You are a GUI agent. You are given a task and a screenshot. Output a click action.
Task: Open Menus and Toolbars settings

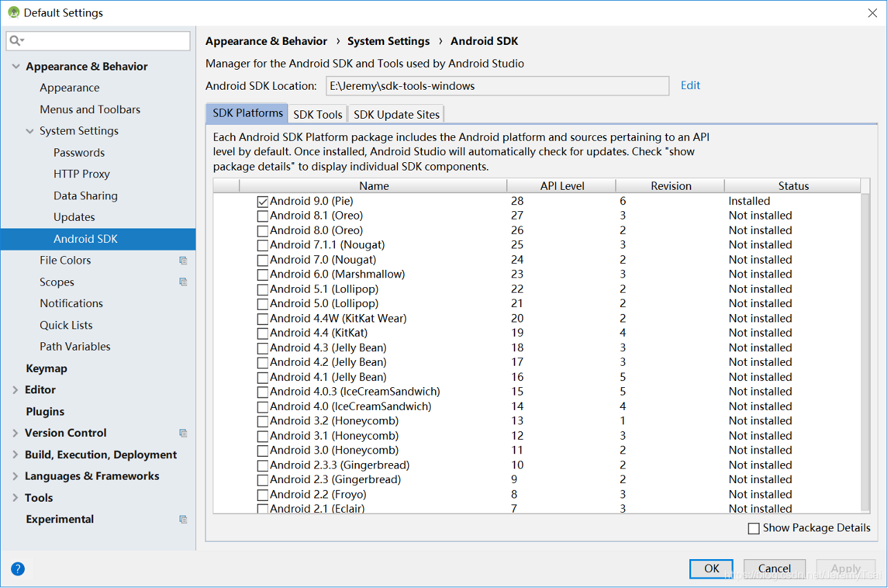point(90,109)
